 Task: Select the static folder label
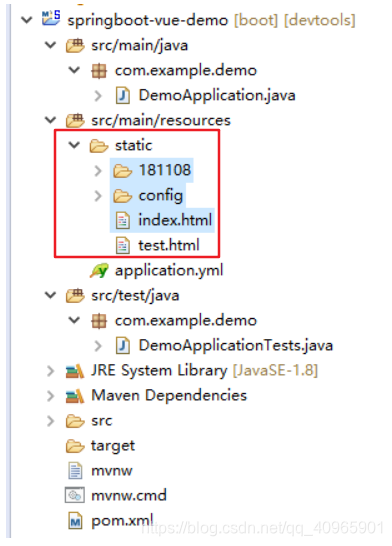[x=134, y=146]
